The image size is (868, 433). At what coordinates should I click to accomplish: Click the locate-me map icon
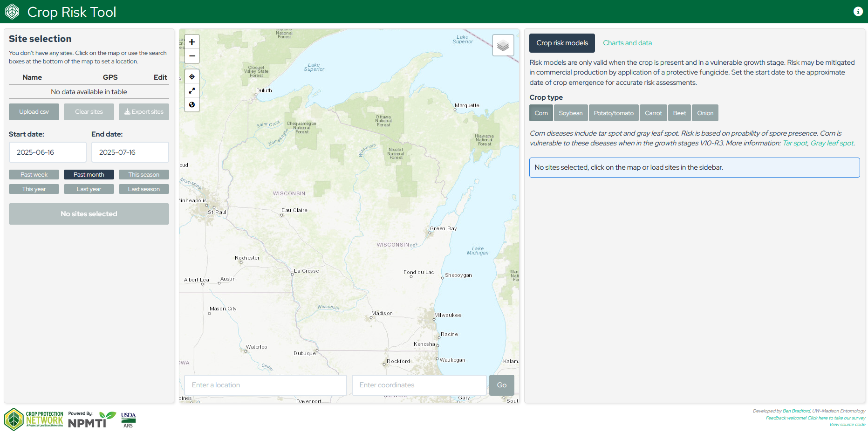(x=192, y=77)
